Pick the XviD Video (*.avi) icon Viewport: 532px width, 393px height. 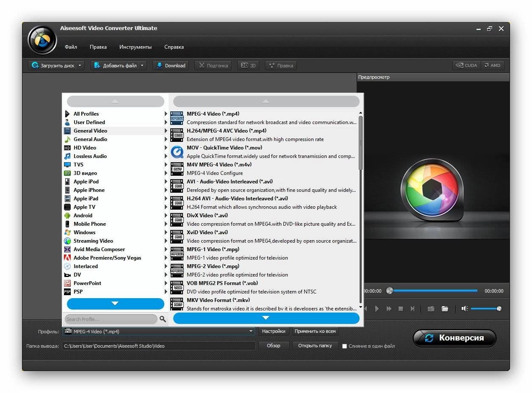177,237
